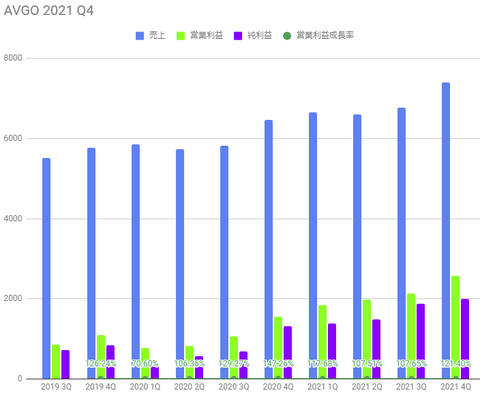Click the purple 純利益 legend swatch
Viewport: 480px width, 395px height.
pyautogui.click(x=238, y=36)
